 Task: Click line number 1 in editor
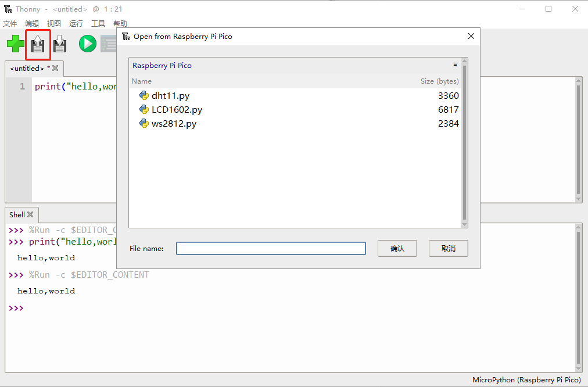coord(22,87)
